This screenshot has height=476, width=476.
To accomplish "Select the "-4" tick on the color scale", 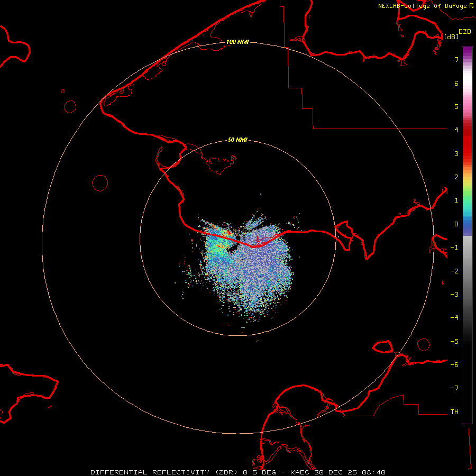I will [454, 317].
